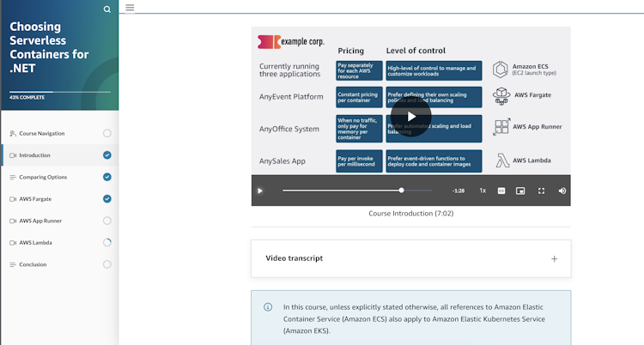
Task: Click the Course Introduction (7:02) caption
Action: click(410, 213)
